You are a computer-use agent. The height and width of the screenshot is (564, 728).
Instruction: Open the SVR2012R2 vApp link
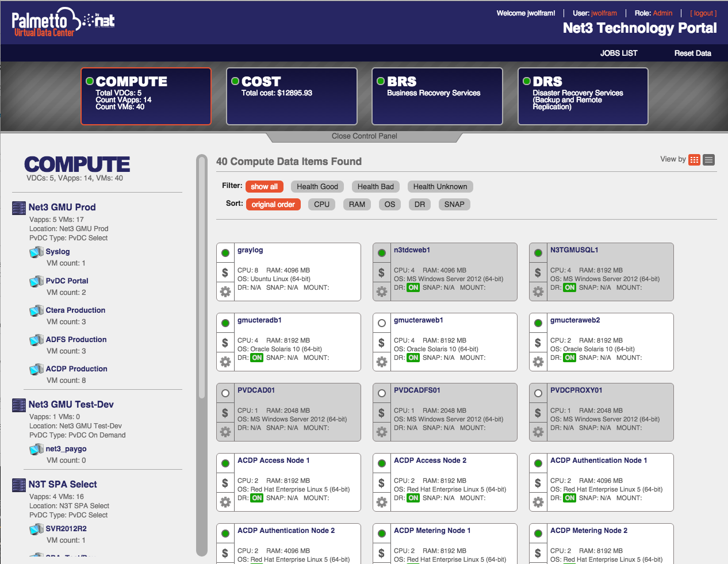coord(66,528)
